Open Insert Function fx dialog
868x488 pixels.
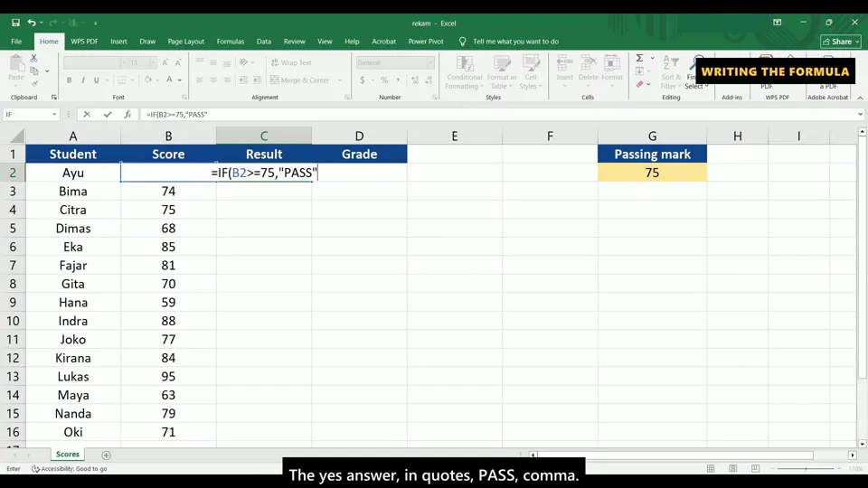(127, 114)
